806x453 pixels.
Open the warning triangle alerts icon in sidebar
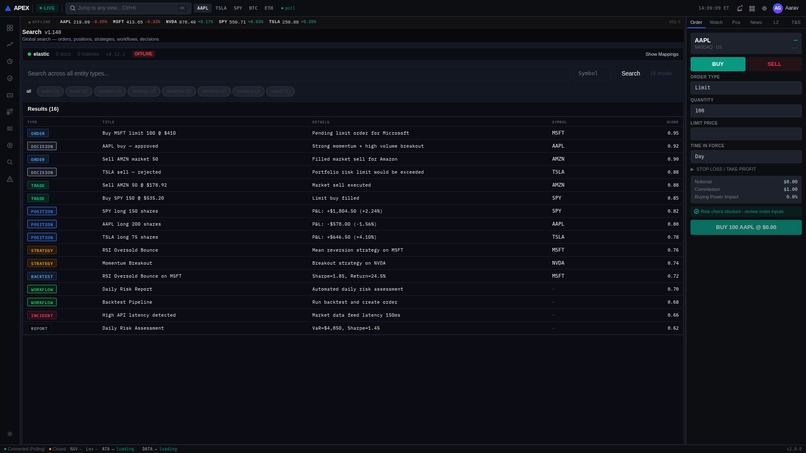tap(10, 179)
